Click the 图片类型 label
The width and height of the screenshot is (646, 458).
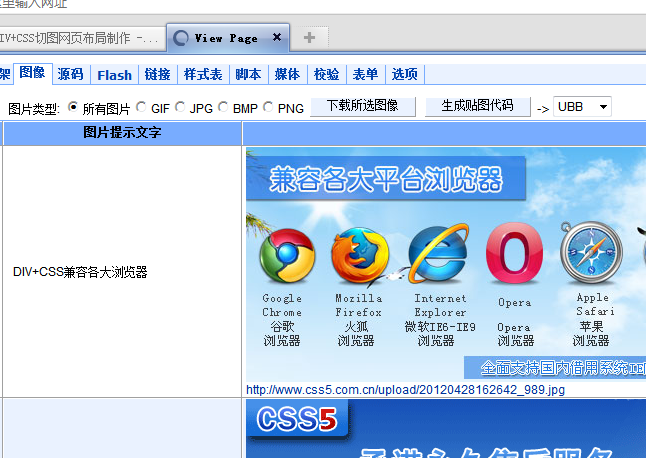coord(34,109)
